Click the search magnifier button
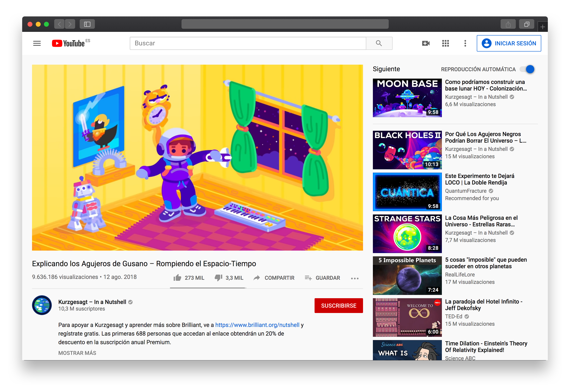570x392 pixels. coord(379,43)
